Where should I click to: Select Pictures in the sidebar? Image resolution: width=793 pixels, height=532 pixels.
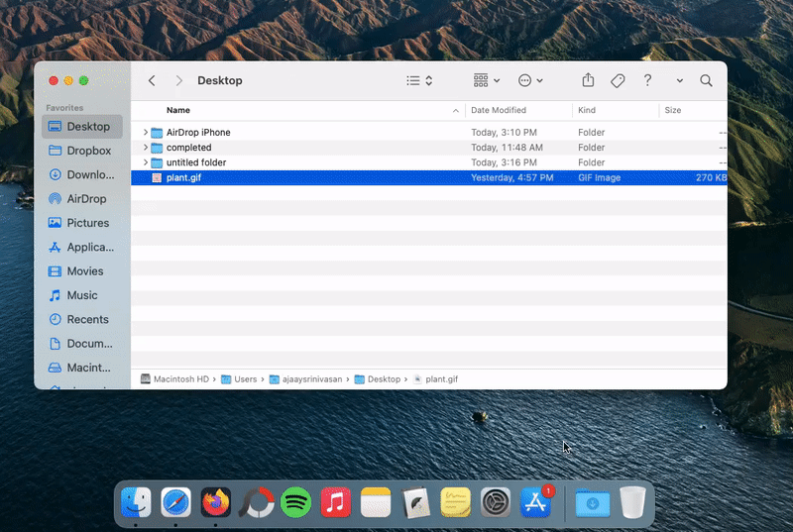(87, 223)
